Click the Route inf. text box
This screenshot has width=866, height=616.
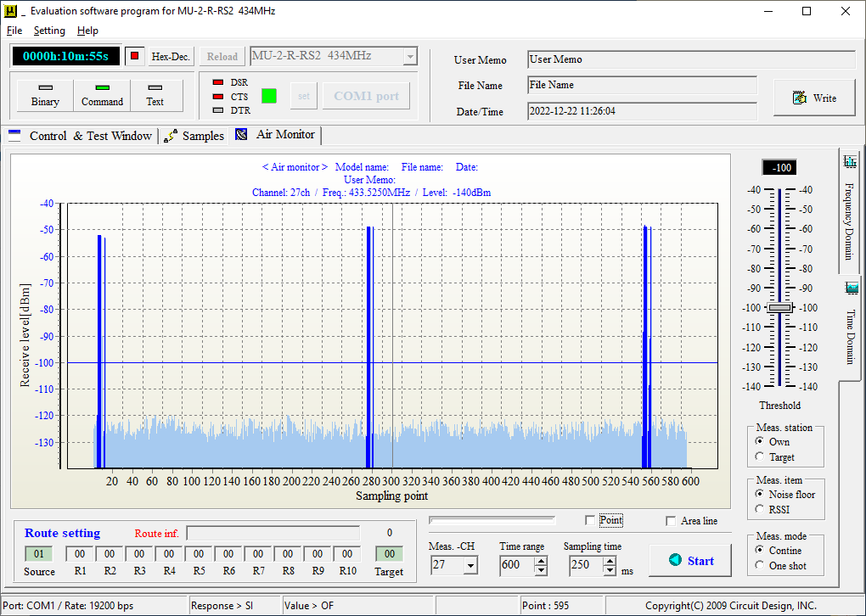click(273, 533)
